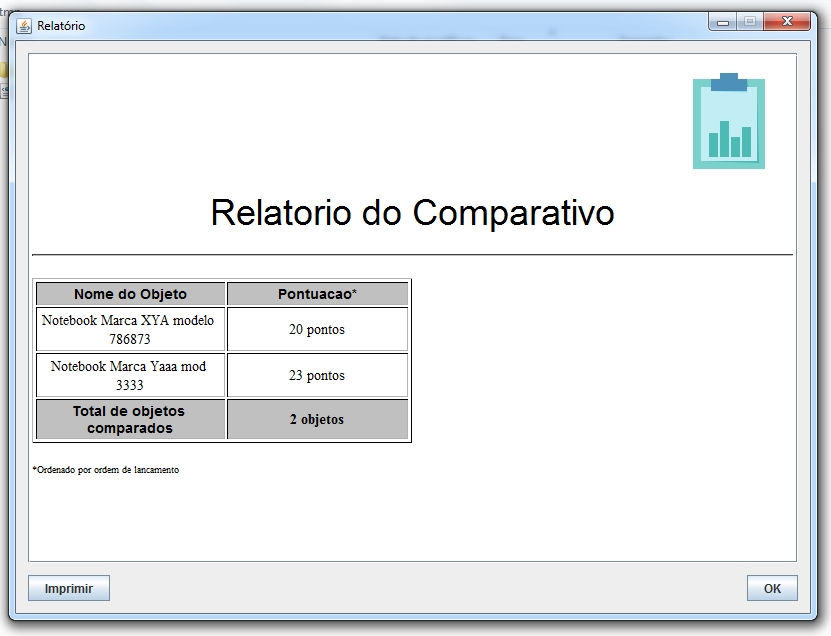Screen dimensions: 831x636
Task: Close the Relatório dialog
Action: [x=789, y=22]
